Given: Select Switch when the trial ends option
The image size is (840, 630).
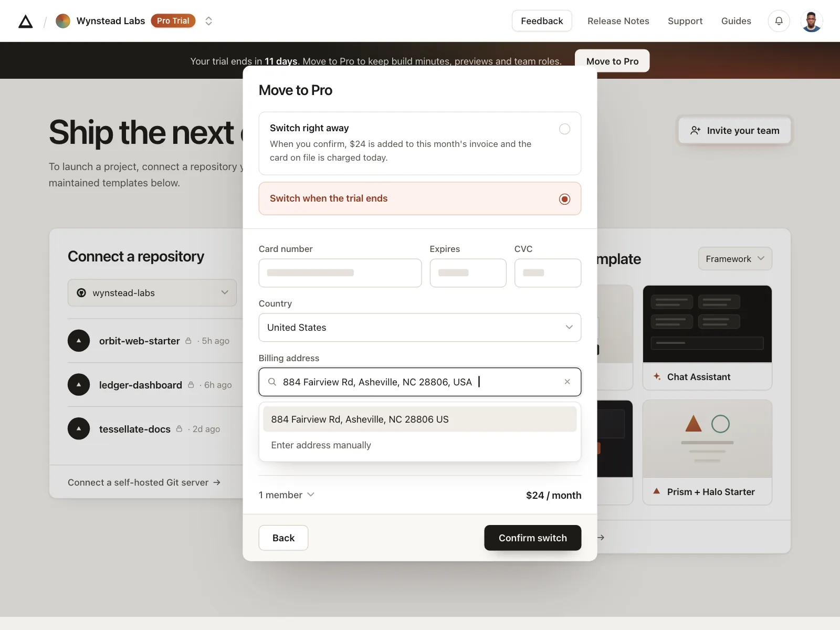Looking at the screenshot, I should click(x=420, y=198).
